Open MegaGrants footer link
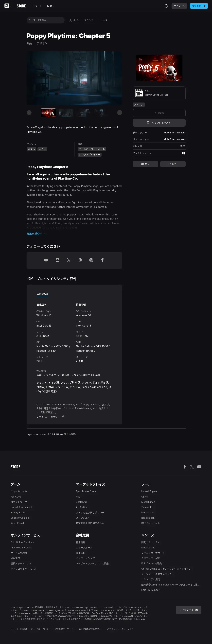The image size is (212, 644). click(x=148, y=547)
